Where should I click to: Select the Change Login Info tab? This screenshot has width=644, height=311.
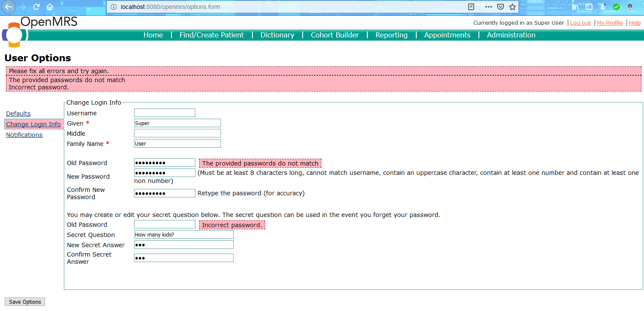[x=33, y=124]
